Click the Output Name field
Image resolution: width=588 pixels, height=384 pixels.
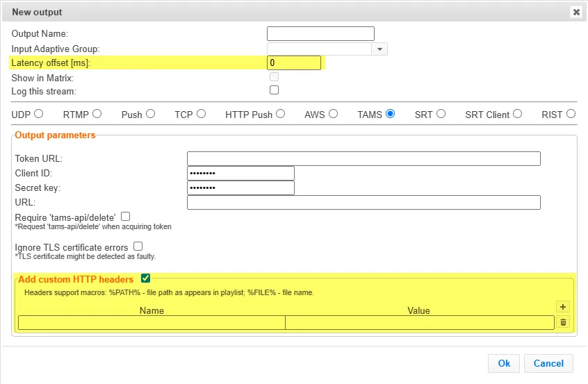[320, 34]
